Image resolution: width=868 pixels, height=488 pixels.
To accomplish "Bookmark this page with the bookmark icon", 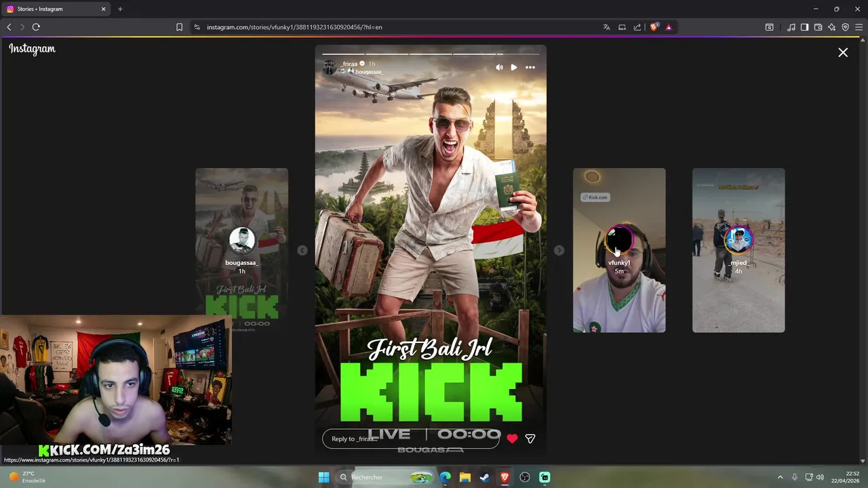I will point(179,27).
